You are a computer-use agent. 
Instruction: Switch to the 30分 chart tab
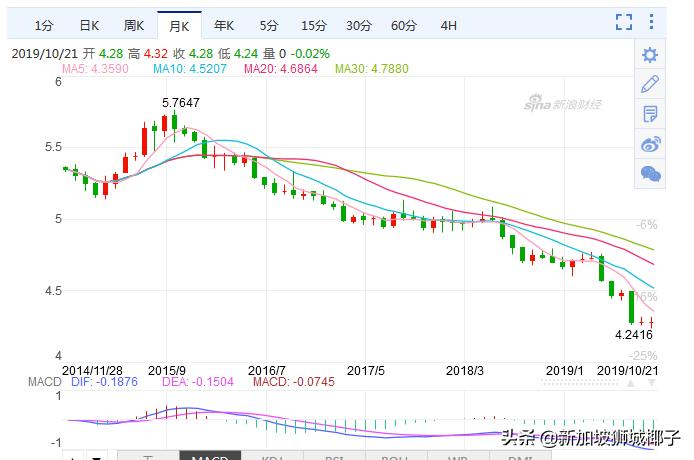[x=359, y=26]
